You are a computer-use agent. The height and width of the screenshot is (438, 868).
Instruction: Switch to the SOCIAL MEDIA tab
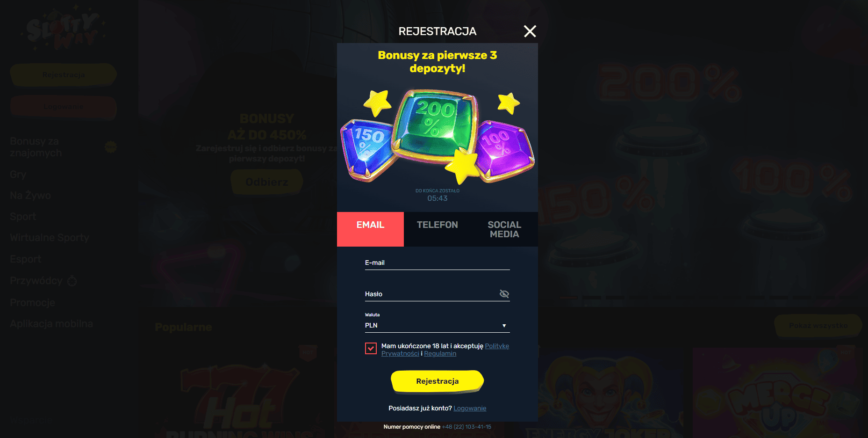pyautogui.click(x=504, y=229)
